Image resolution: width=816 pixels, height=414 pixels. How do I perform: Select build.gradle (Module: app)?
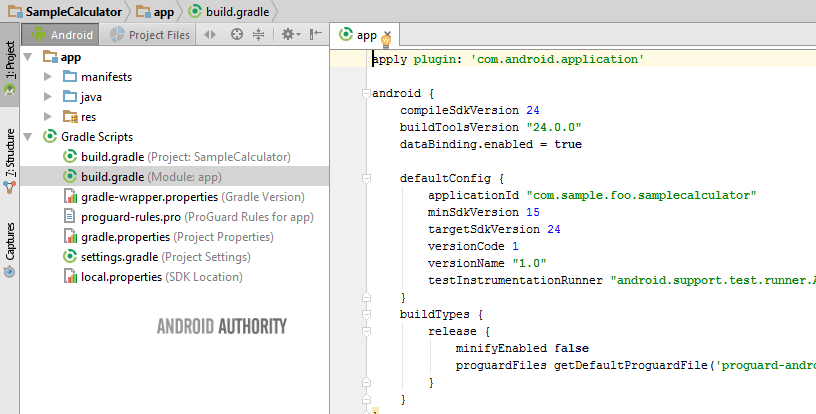click(x=142, y=177)
